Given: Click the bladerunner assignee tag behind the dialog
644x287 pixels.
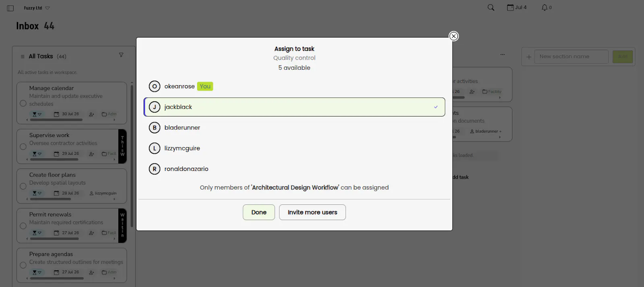Looking at the screenshot, I should click(486, 131).
